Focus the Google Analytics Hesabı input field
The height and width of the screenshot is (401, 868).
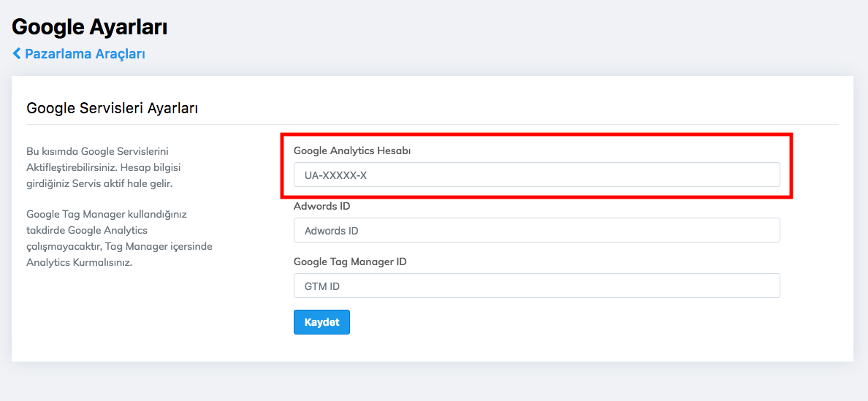pyautogui.click(x=536, y=175)
